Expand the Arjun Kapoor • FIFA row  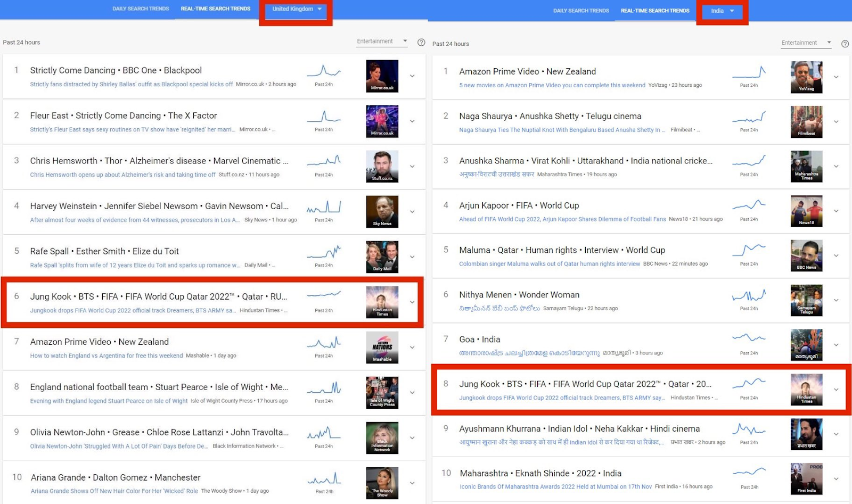(836, 211)
